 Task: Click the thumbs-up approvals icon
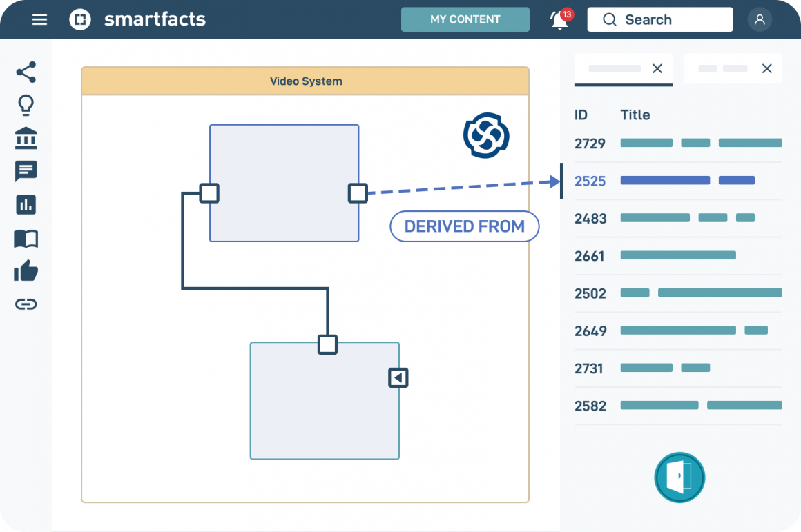(26, 270)
